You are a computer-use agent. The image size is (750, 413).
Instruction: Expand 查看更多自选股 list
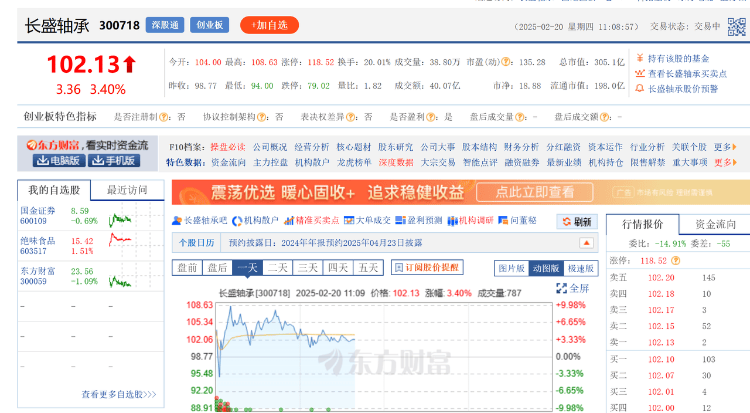point(119,395)
